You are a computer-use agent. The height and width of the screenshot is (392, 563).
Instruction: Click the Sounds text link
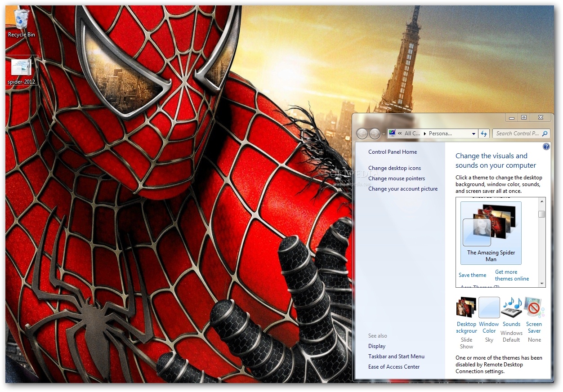pyautogui.click(x=511, y=324)
